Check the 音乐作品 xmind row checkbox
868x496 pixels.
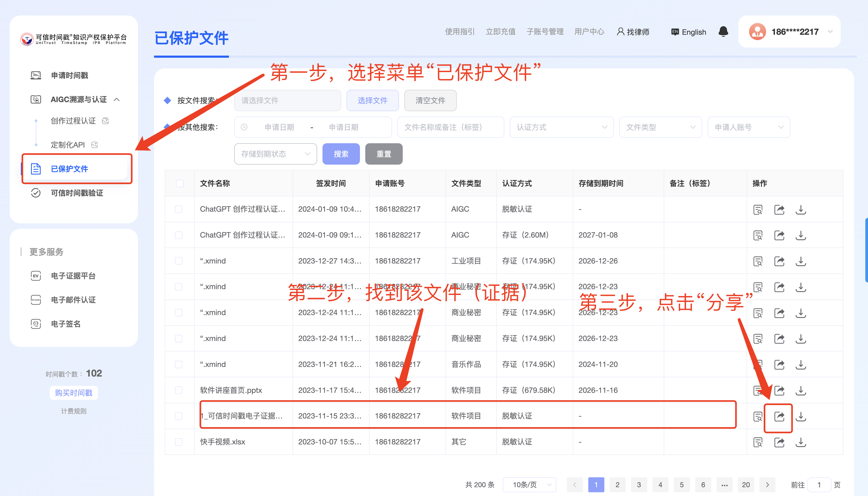(x=179, y=365)
